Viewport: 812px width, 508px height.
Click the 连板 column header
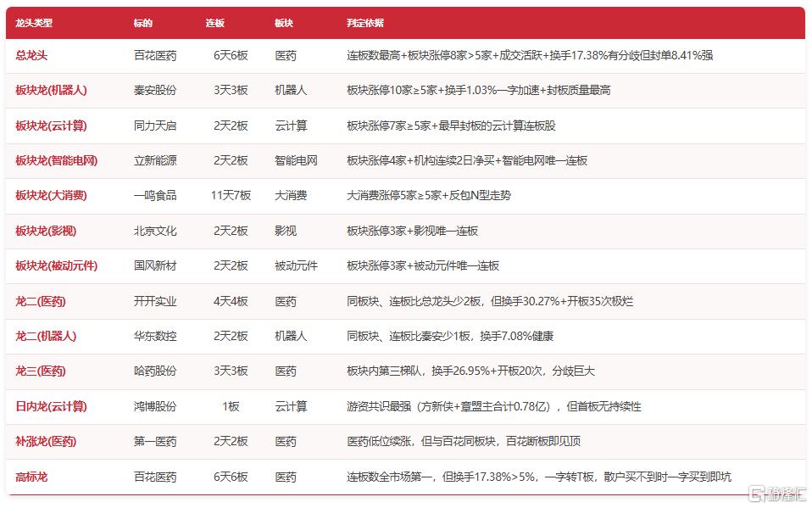pos(215,23)
